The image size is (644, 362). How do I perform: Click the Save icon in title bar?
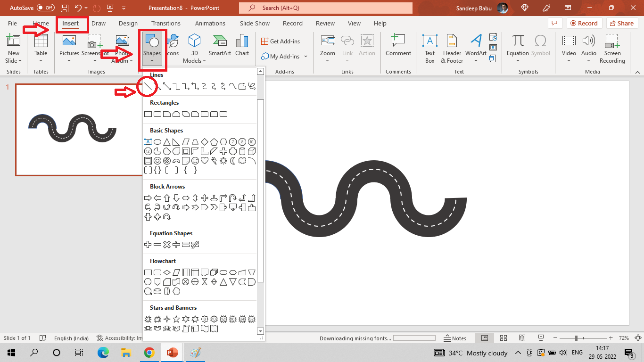(x=65, y=8)
